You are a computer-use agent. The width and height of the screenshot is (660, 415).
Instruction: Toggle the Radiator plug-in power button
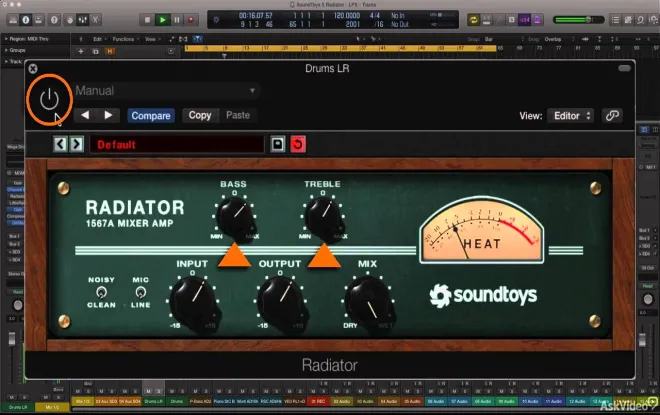[x=49, y=100]
